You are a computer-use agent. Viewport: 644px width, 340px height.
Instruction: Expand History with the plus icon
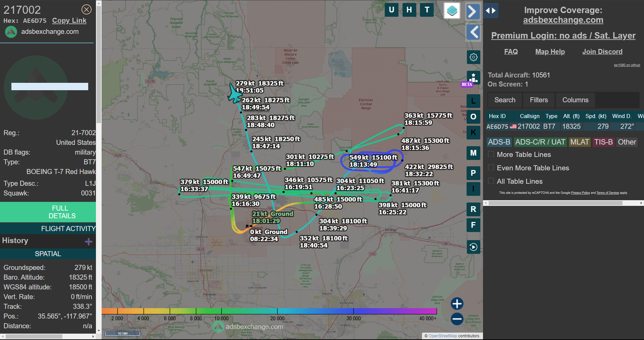89,242
